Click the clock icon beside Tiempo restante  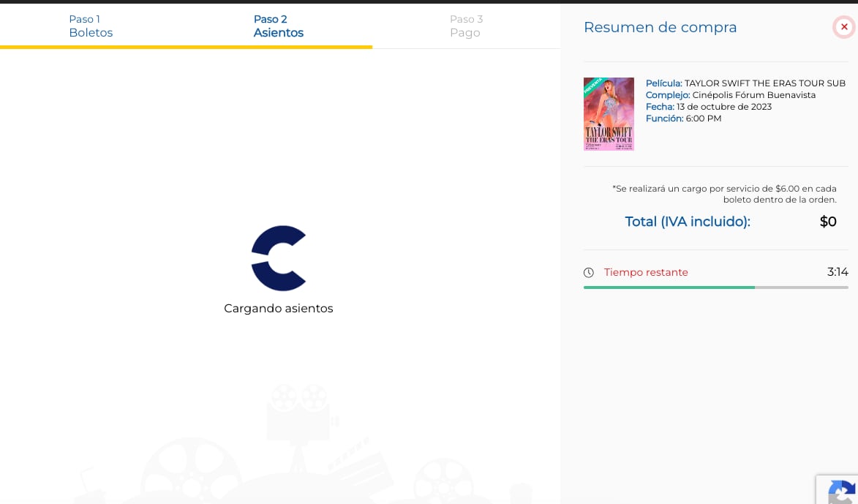[589, 273]
